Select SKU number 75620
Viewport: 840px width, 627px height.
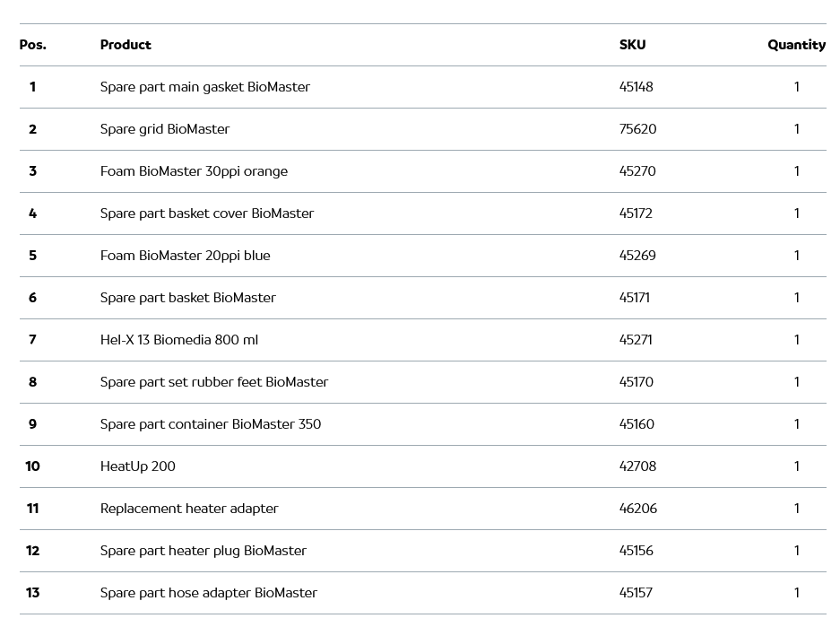pyautogui.click(x=637, y=129)
